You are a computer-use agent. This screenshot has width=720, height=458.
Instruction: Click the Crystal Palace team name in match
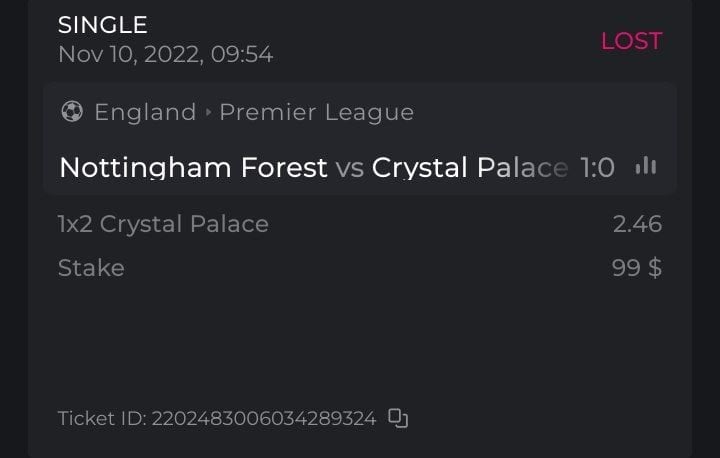(469, 167)
